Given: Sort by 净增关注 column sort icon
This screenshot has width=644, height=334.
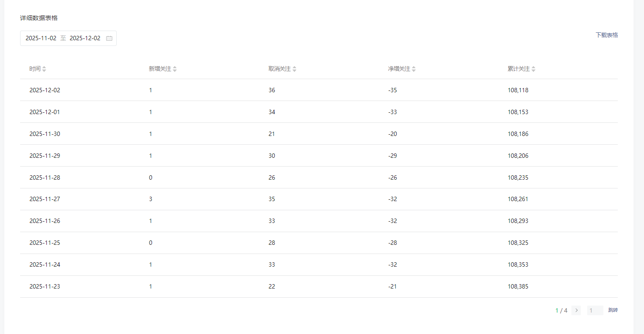Looking at the screenshot, I should coord(414,69).
